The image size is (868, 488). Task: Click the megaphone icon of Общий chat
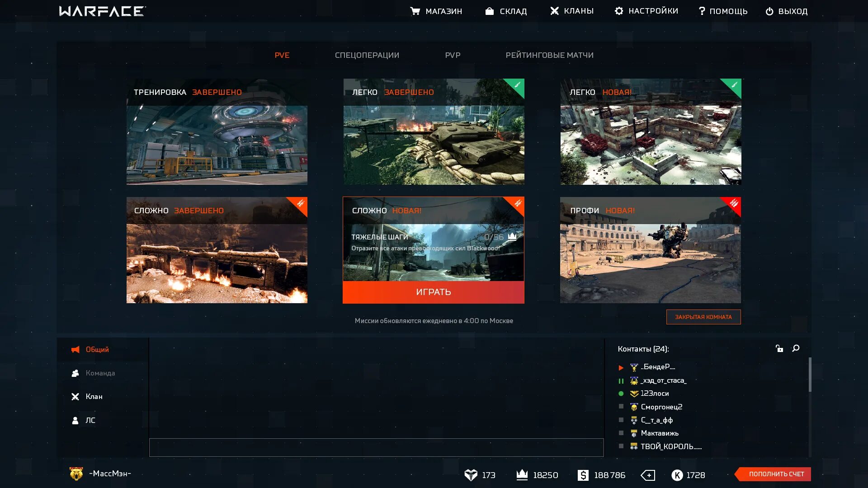coord(75,350)
